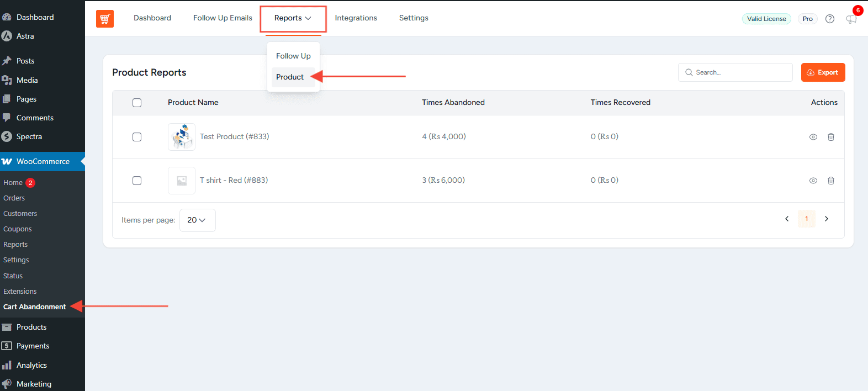Open Cart Abandonment in WooCommerce sidebar
This screenshot has width=868, height=391.
pyautogui.click(x=34, y=307)
